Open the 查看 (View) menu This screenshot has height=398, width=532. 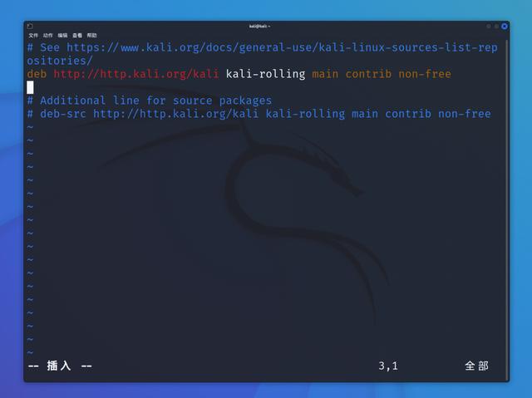(77, 35)
